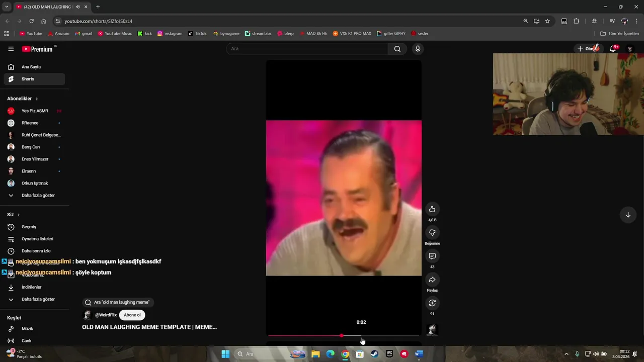This screenshot has width=644, height=362.
Task: Open the streamlabs bookmark
Action: 258,34
